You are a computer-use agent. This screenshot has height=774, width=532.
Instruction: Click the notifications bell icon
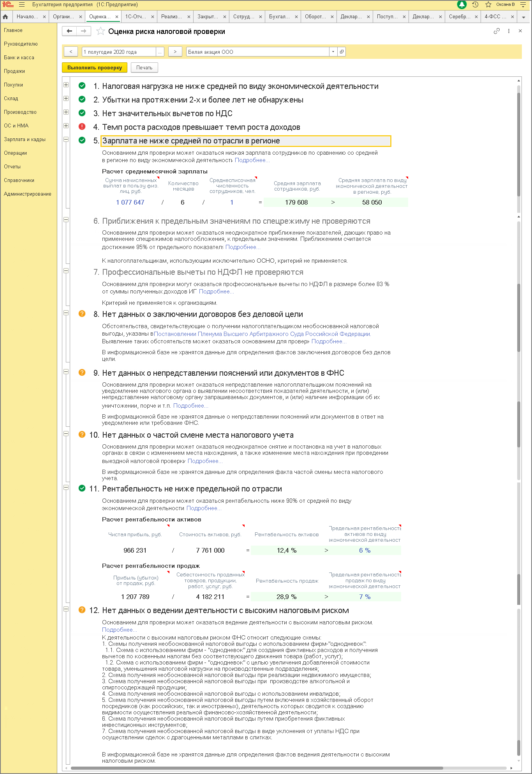[x=462, y=5]
